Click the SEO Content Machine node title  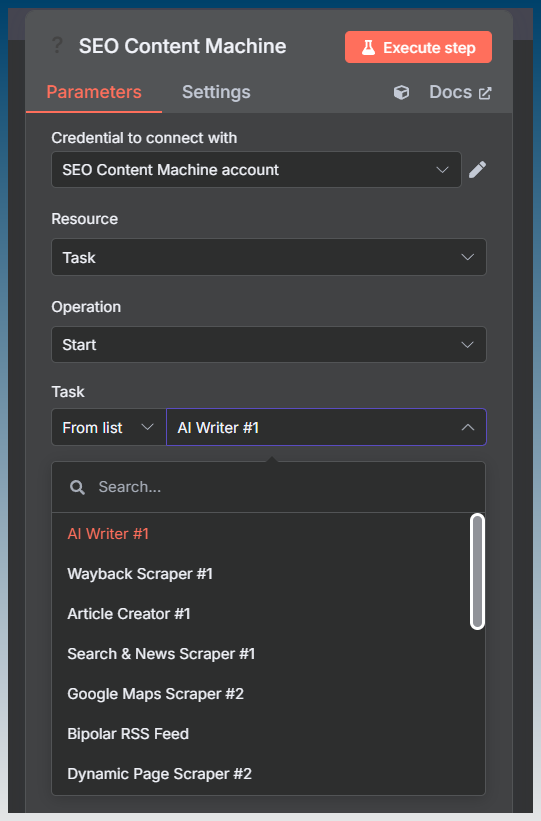pyautogui.click(x=182, y=46)
